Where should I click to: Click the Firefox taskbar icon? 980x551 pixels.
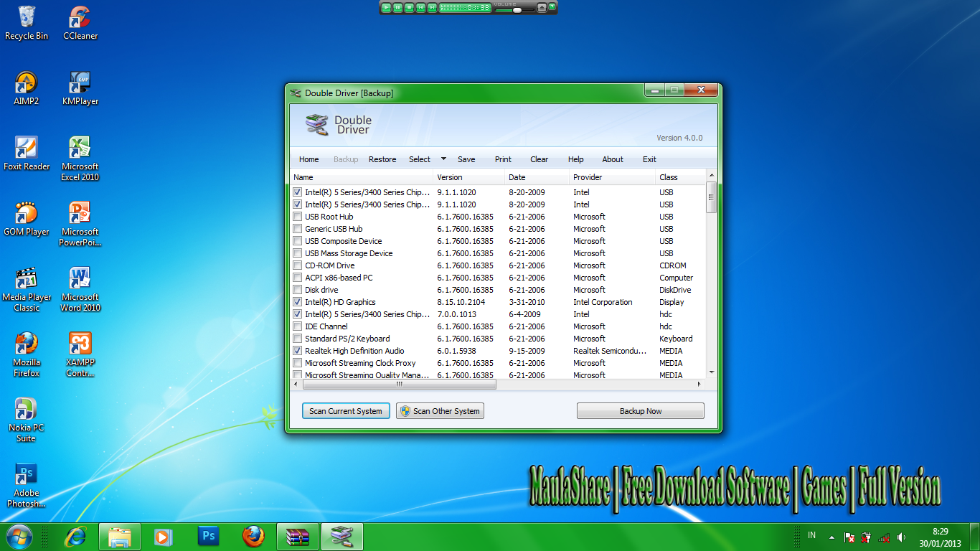253,537
